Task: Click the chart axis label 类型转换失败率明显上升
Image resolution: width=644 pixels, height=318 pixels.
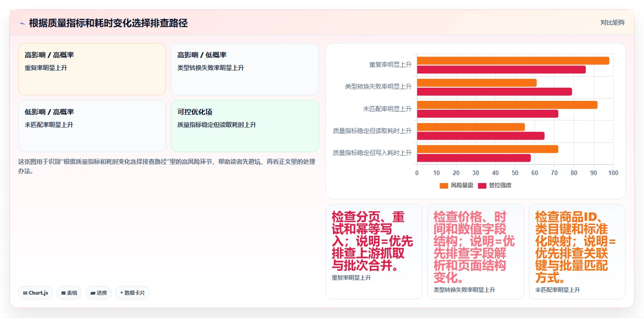Action: tap(378, 86)
